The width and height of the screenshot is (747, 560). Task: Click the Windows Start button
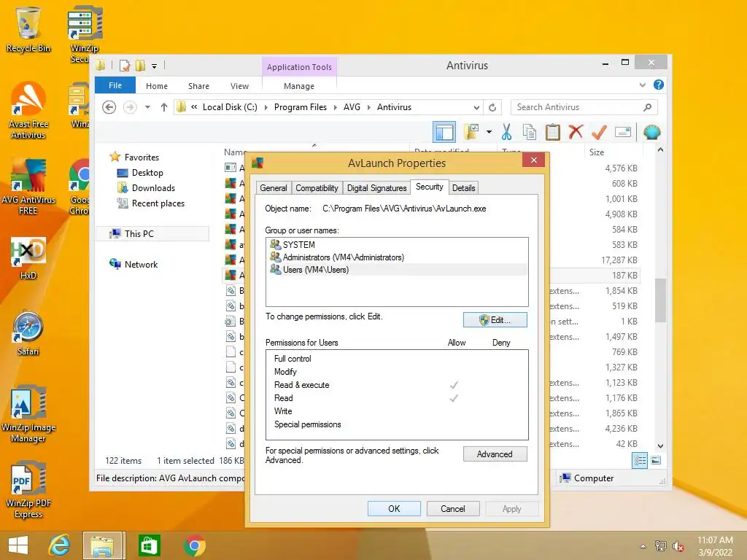click(x=18, y=545)
